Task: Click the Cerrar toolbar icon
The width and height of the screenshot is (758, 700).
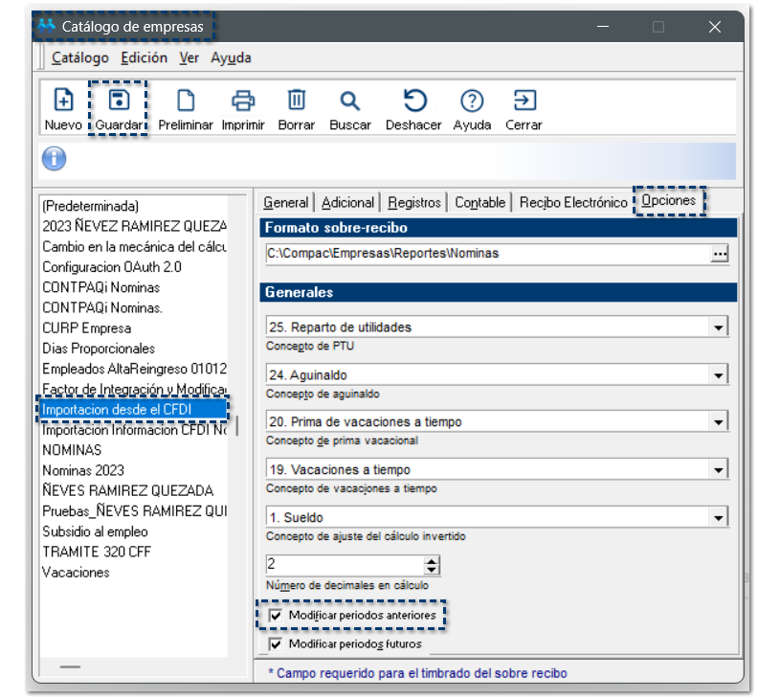Action: tap(524, 101)
